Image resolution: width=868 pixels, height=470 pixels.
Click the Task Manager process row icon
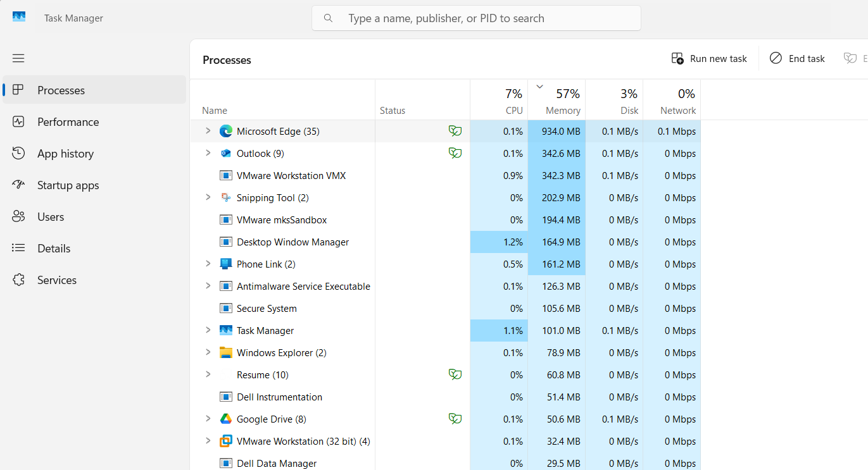pos(226,330)
